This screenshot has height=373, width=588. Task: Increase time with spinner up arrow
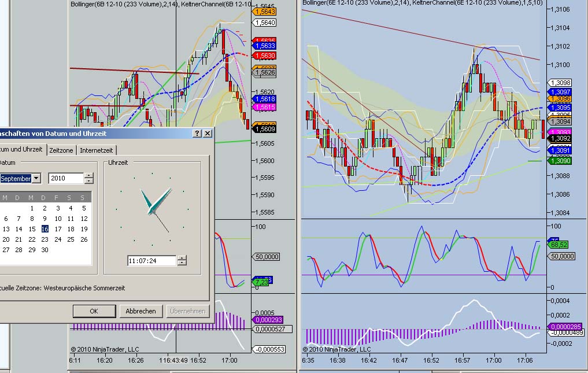pos(182,258)
